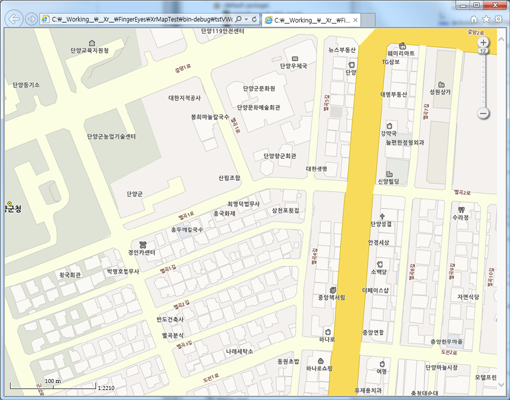Click the yellow dot marker at 군청
This screenshot has height=400, width=510.
[9, 203]
